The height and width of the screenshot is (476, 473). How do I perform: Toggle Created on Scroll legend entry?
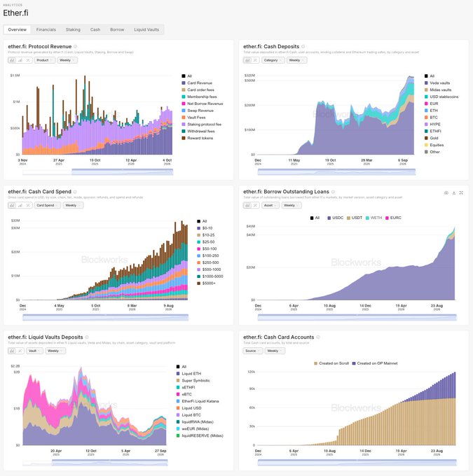(x=331, y=363)
